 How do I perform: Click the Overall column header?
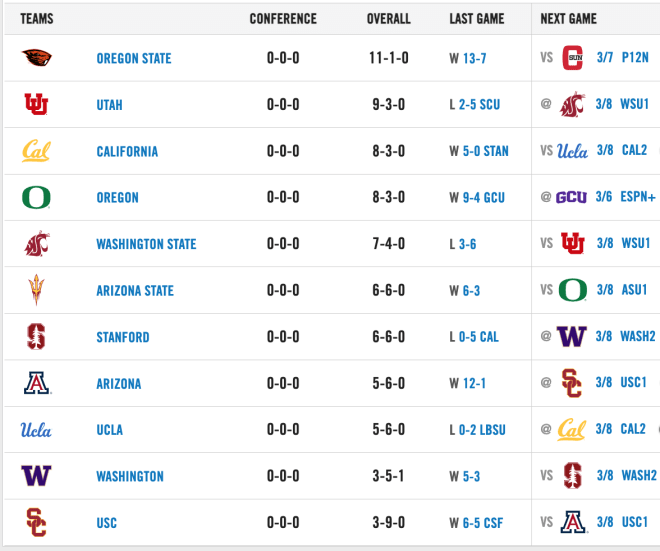389,19
